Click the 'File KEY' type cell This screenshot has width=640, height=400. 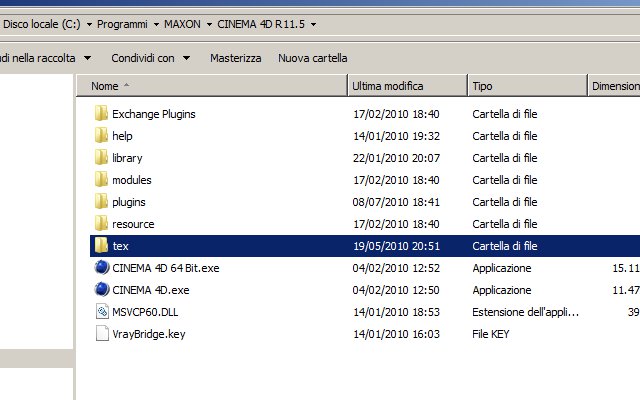click(491, 334)
